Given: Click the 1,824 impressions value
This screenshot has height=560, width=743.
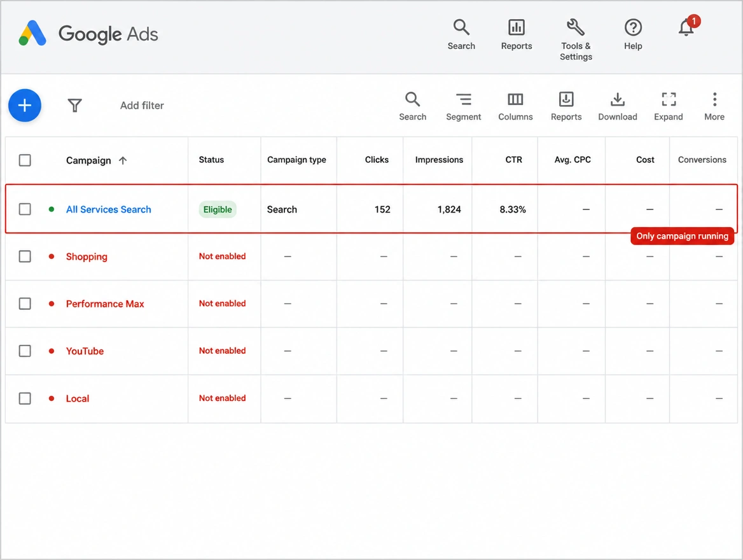Looking at the screenshot, I should (x=448, y=209).
